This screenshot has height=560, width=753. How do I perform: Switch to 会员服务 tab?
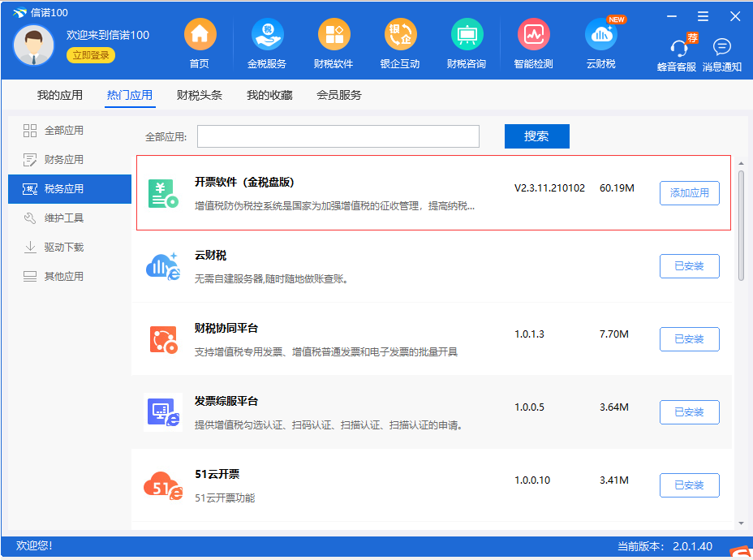(x=339, y=95)
